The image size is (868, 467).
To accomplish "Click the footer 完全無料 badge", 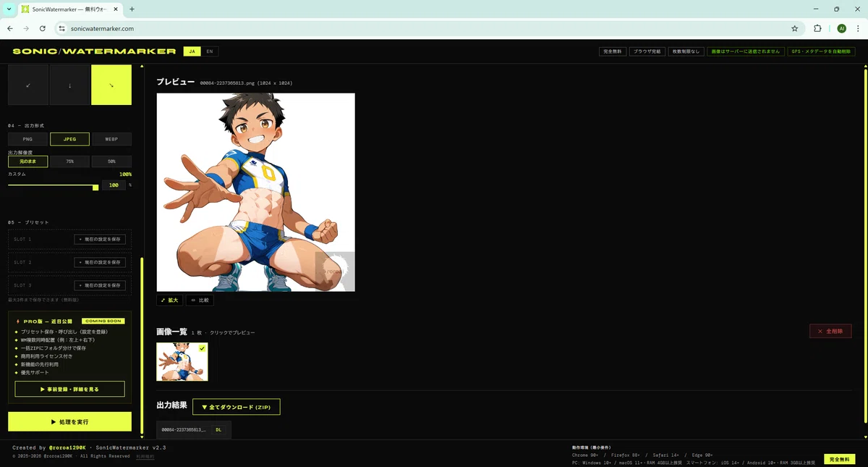I will click(839, 459).
